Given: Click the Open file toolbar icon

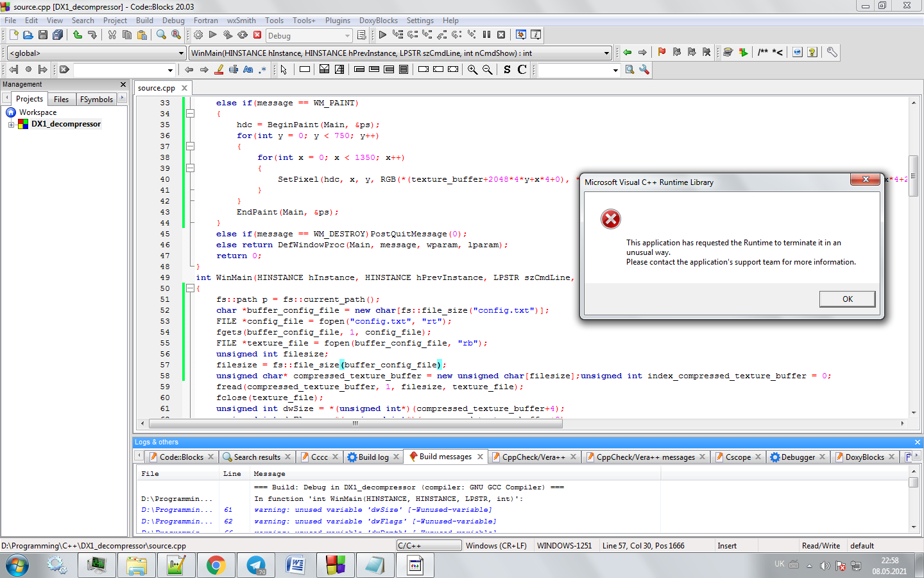Looking at the screenshot, I should tap(28, 35).
